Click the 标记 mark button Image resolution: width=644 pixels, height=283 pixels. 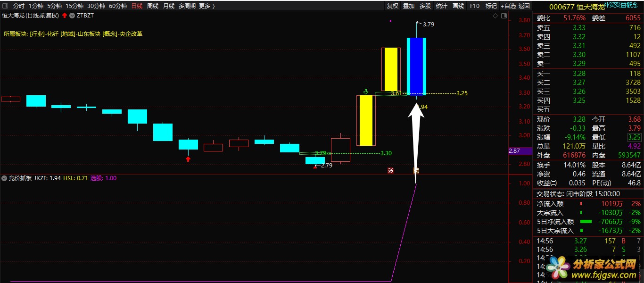[x=491, y=6]
